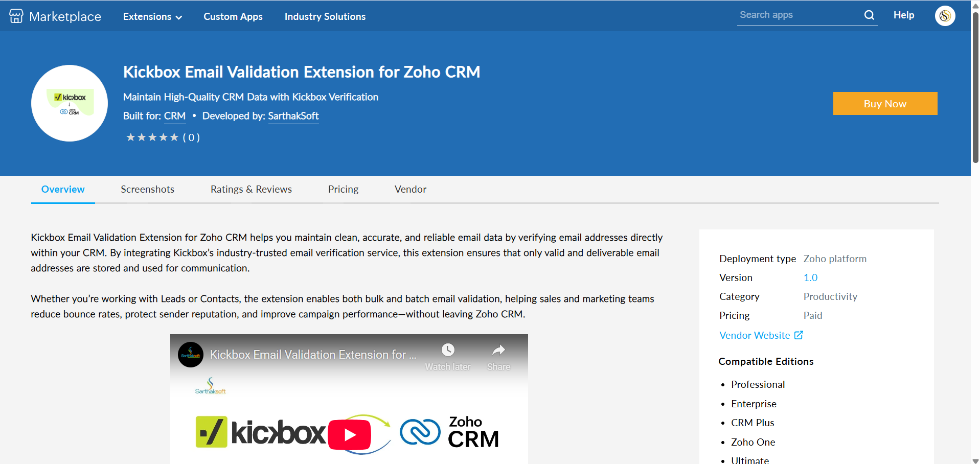Click the Kickbox extension logo image
The image size is (980, 464).
70,103
